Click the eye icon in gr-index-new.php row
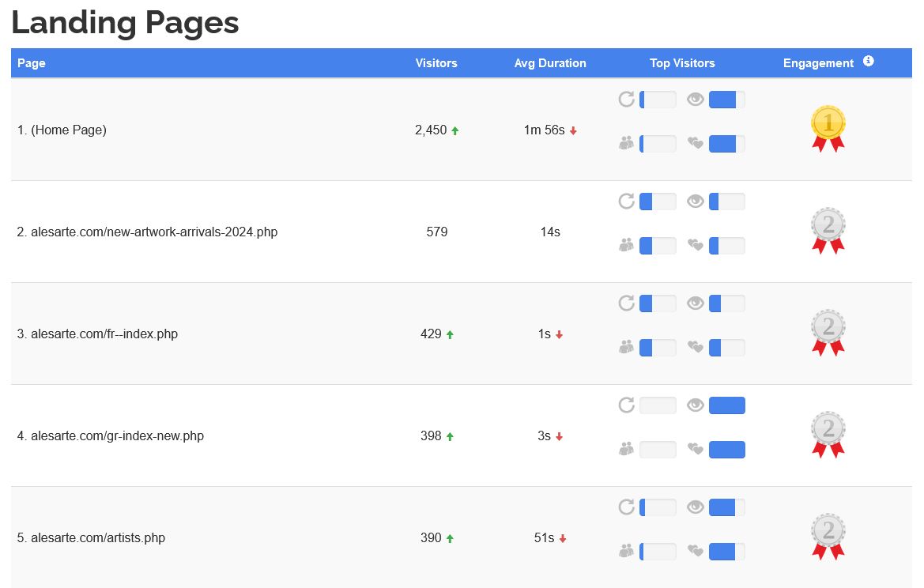Image resolution: width=924 pixels, height=588 pixels. pyautogui.click(x=696, y=405)
